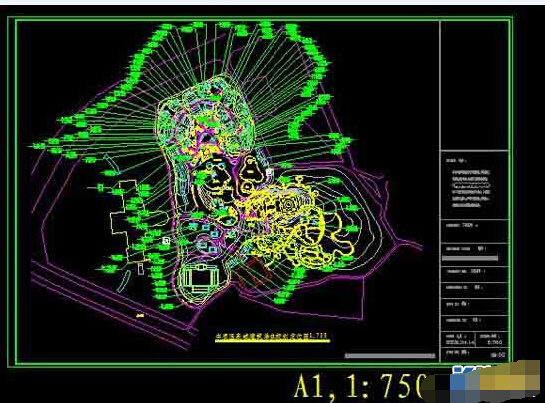The image size is (545, 403).
Task: Click the gray bar inside the title block
Action: tap(470, 258)
